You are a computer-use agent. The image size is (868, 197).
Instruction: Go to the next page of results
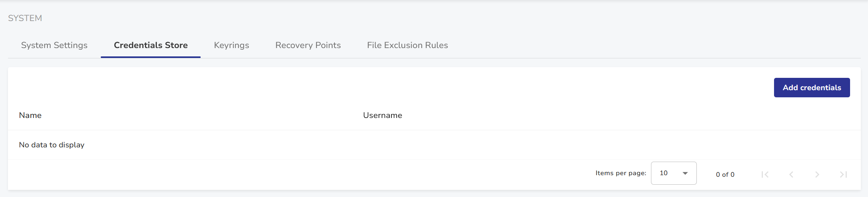pos(817,174)
